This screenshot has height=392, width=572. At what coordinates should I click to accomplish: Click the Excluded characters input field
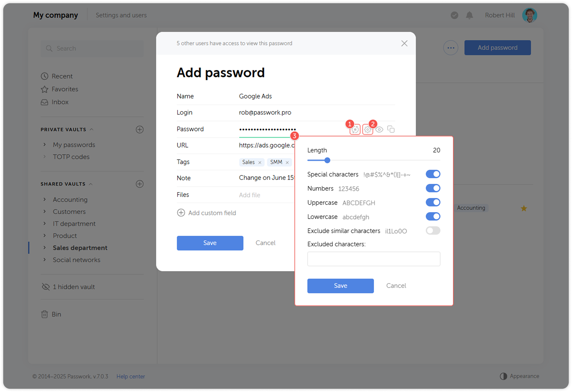tap(374, 258)
